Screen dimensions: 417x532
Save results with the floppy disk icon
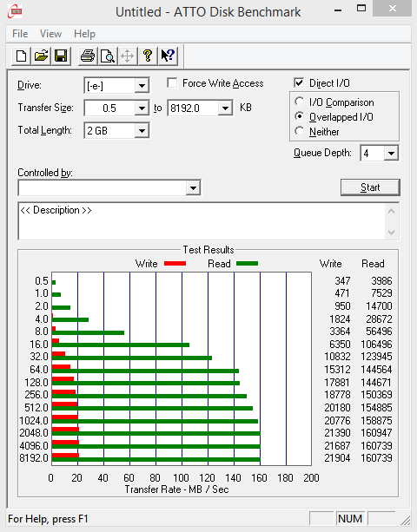click(x=61, y=56)
